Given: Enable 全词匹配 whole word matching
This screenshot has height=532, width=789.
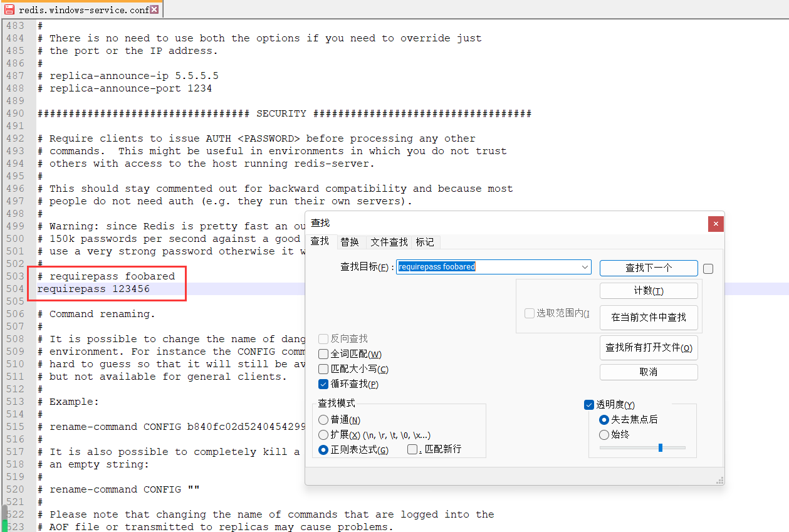Looking at the screenshot, I should point(323,354).
